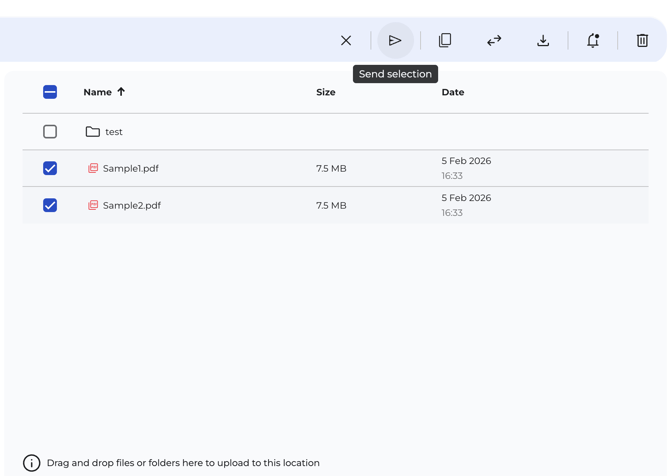
Task: Sort the list by the Name column header
Action: 97,92
